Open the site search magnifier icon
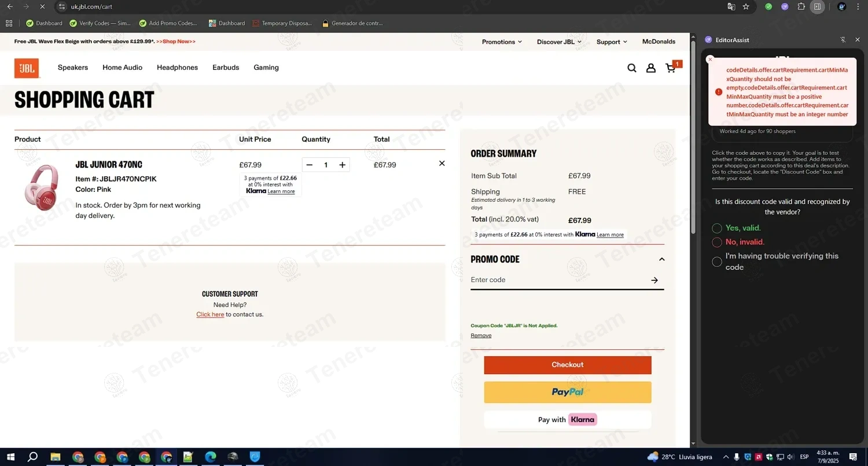Image resolution: width=868 pixels, height=466 pixels. click(x=632, y=68)
